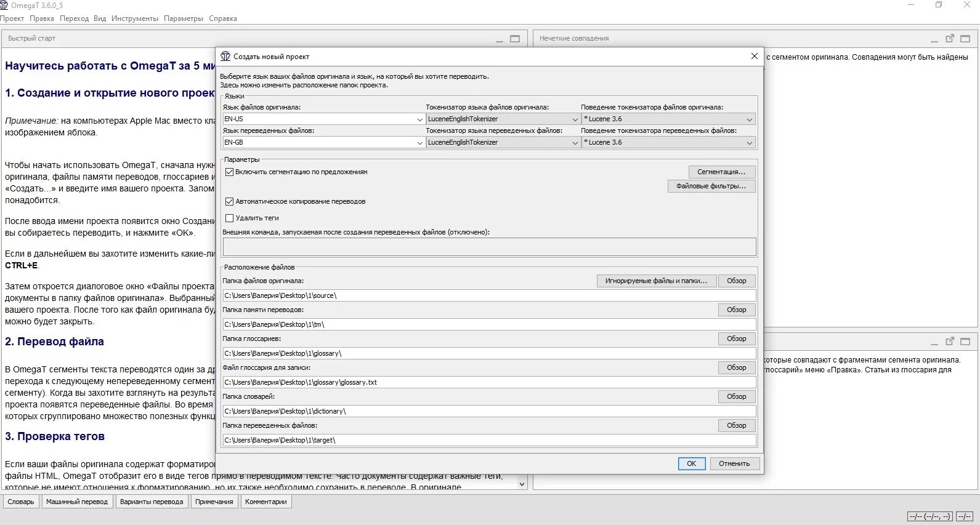
Task: Enable the Удалить теги checkbox
Action: click(229, 218)
